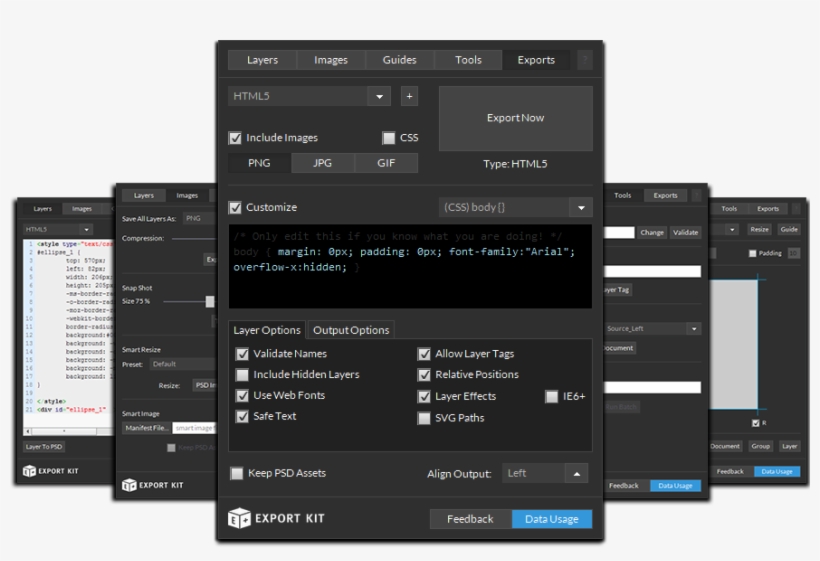Open the Preset Default dropdown
Viewport: 820px width, 561px height.
pyautogui.click(x=183, y=364)
